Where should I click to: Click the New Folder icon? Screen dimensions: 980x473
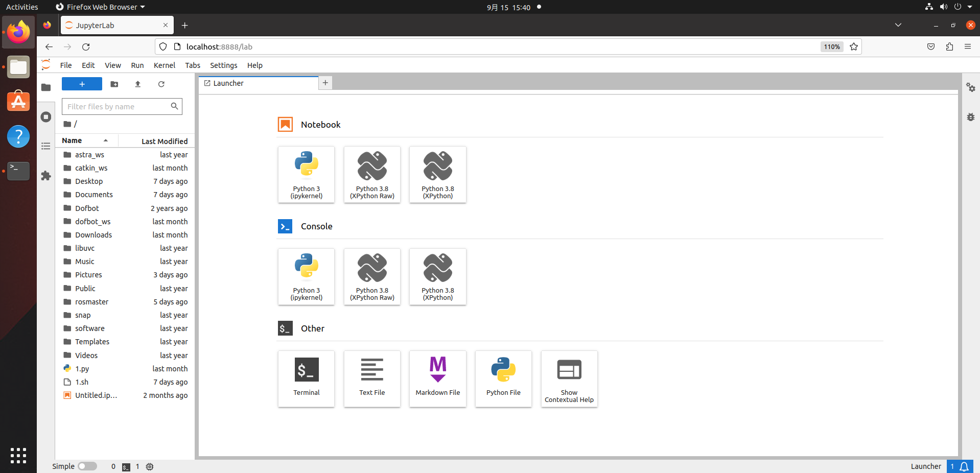click(x=114, y=84)
